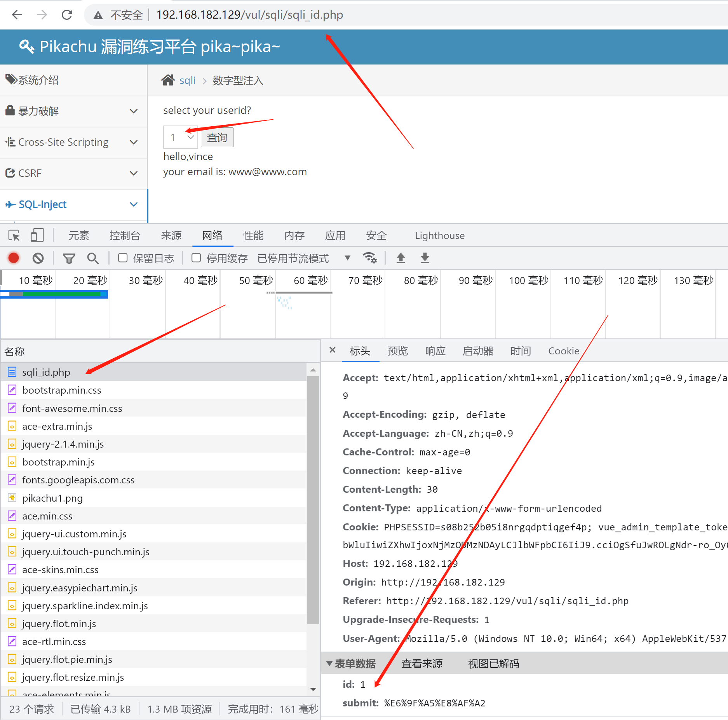
Task: Select the jquery-2.1.4.min.js request
Action: 154,444
